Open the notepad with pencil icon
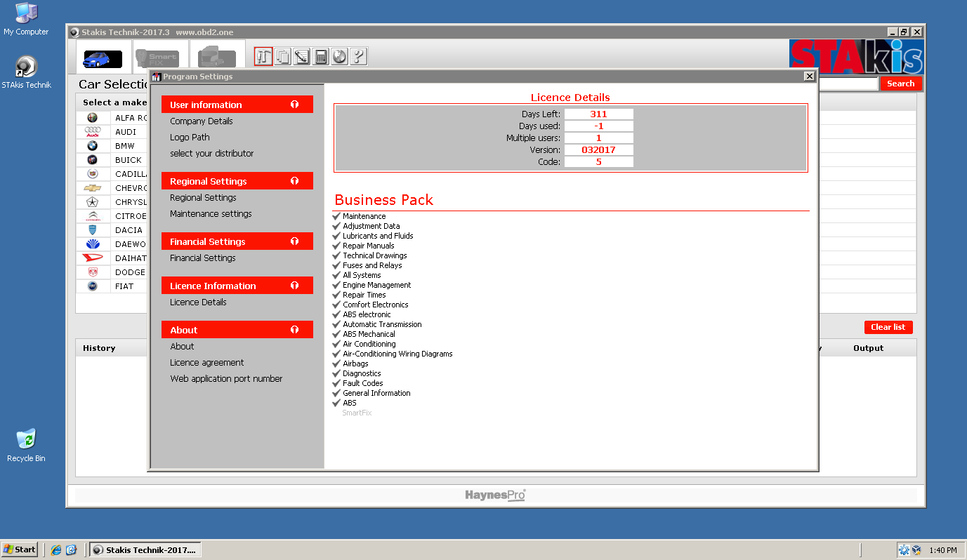This screenshot has height=560, width=967. [x=302, y=56]
